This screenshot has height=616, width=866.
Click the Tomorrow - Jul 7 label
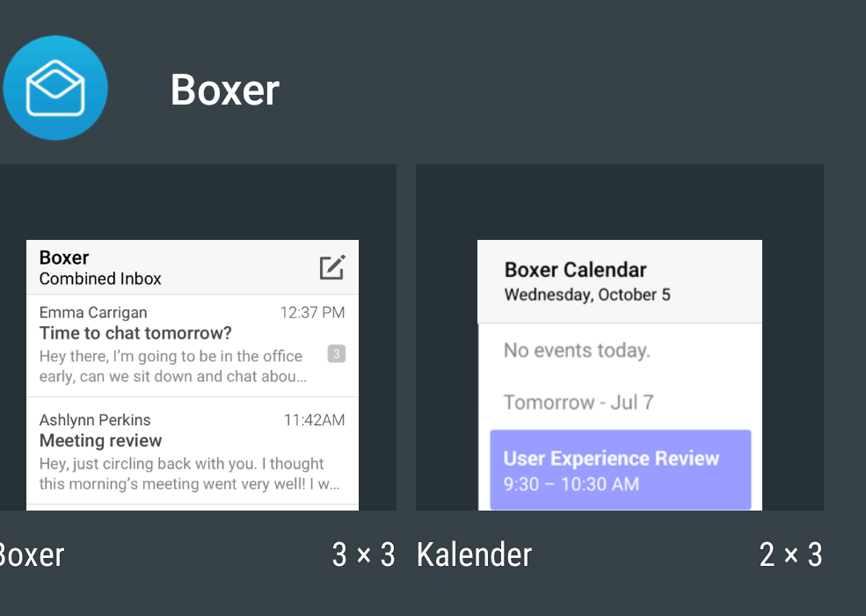(579, 402)
